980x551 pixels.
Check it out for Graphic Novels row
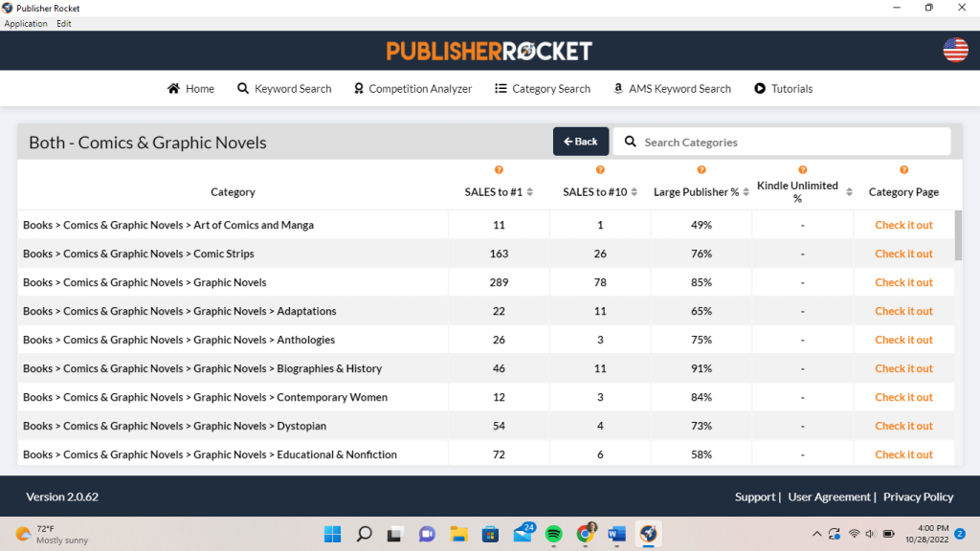pyautogui.click(x=903, y=282)
